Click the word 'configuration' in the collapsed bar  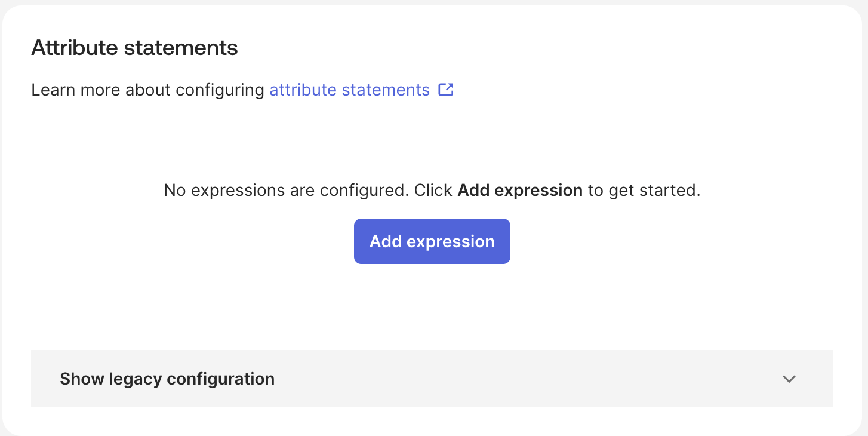[220, 379]
